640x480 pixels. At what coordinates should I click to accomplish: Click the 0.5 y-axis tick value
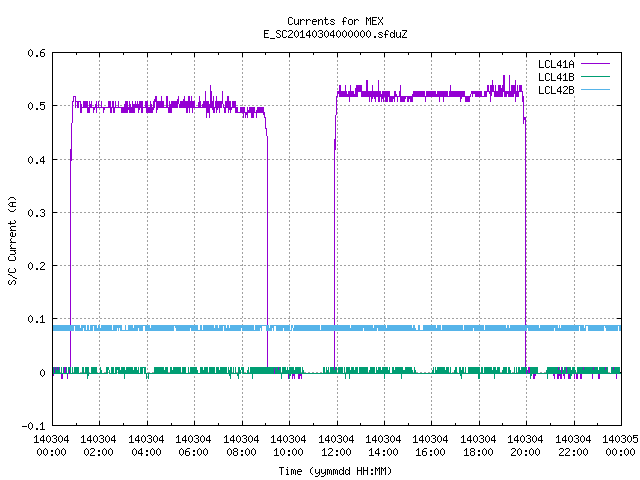pos(36,106)
